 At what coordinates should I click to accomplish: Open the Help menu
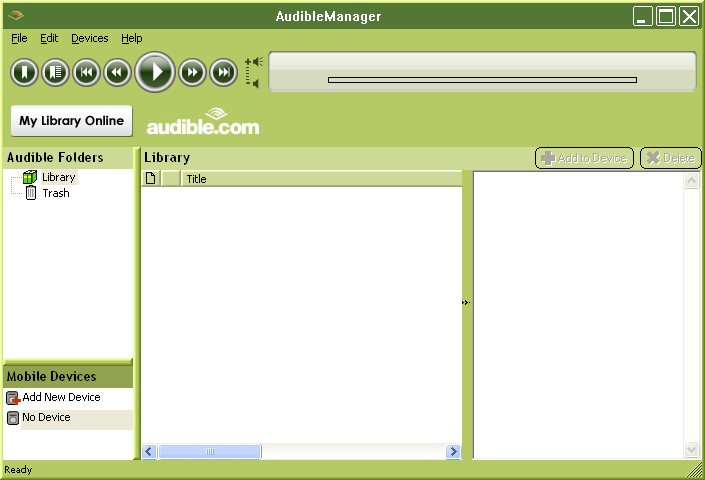click(132, 38)
